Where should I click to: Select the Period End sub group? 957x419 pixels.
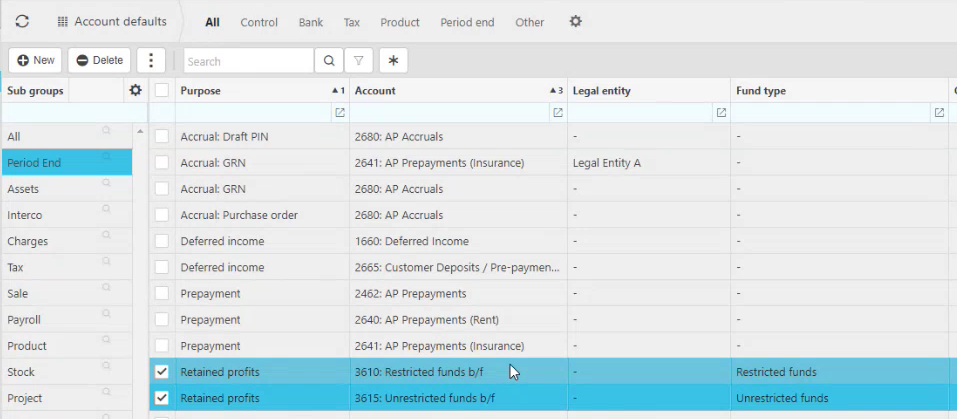pos(67,163)
